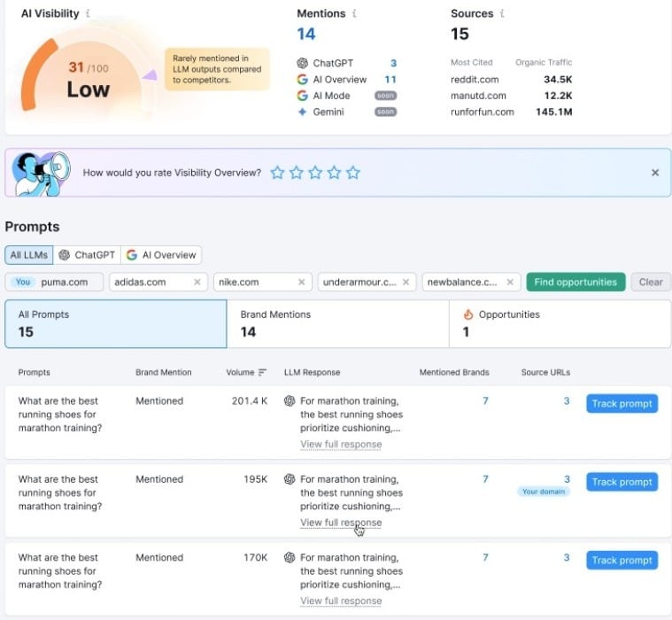This screenshot has width=672, height=620.
Task: Open the Opportunities 1 tab
Action: point(560,323)
